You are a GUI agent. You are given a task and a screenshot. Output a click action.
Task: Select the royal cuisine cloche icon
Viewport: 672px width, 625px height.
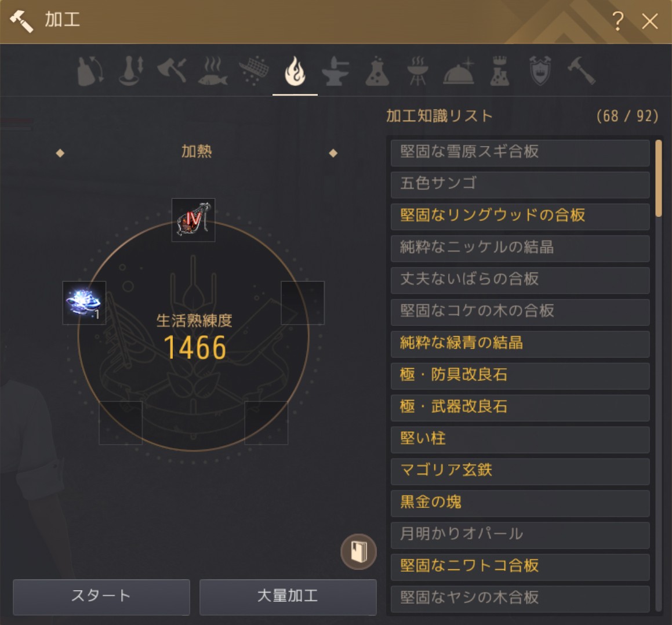[x=459, y=71]
